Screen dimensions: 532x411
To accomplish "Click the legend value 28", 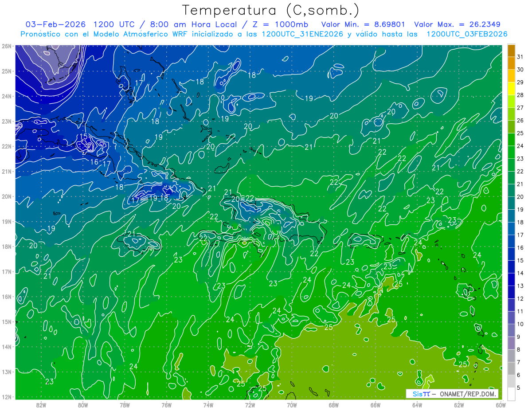I will (520, 95).
